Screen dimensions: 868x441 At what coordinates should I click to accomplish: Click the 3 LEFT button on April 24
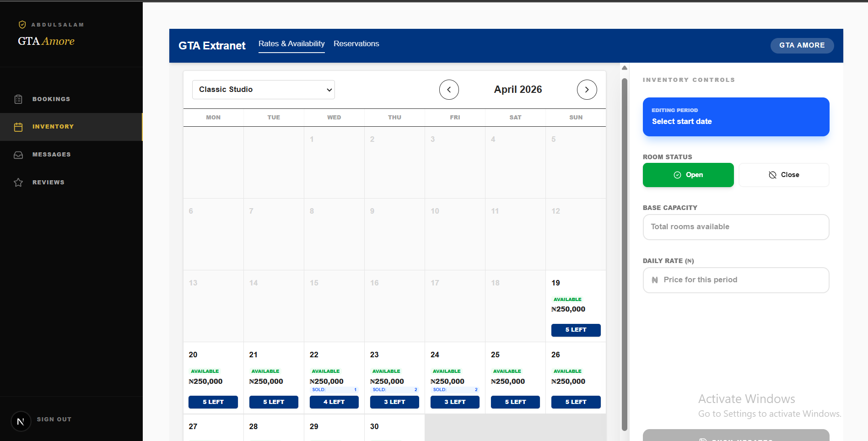pos(455,402)
